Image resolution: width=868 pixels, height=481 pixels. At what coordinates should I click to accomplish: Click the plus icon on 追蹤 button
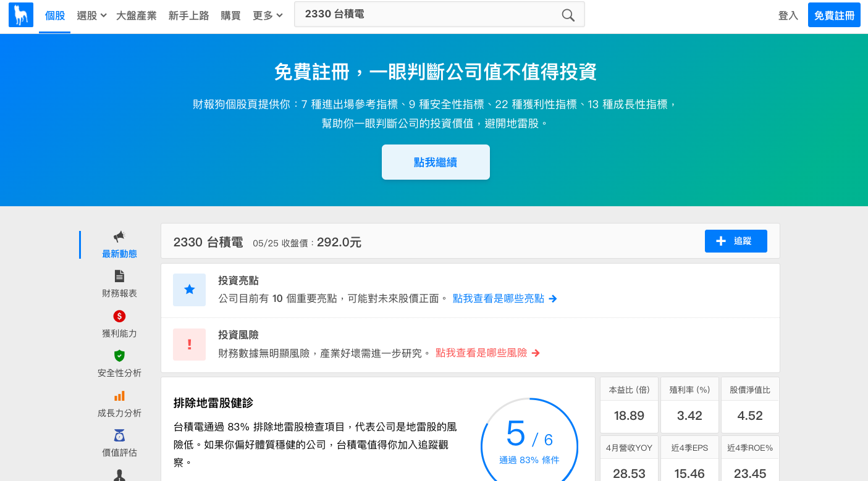[720, 241]
